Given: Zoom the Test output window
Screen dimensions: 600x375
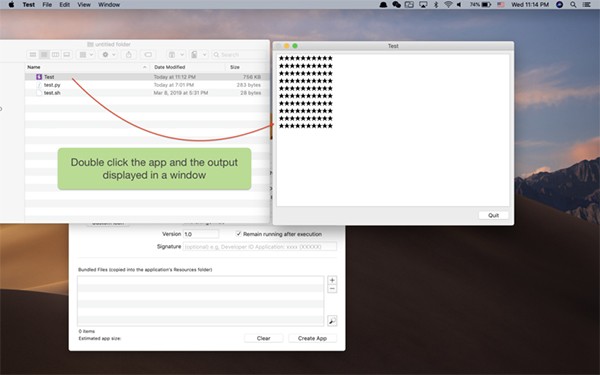Looking at the screenshot, I should pos(295,46).
